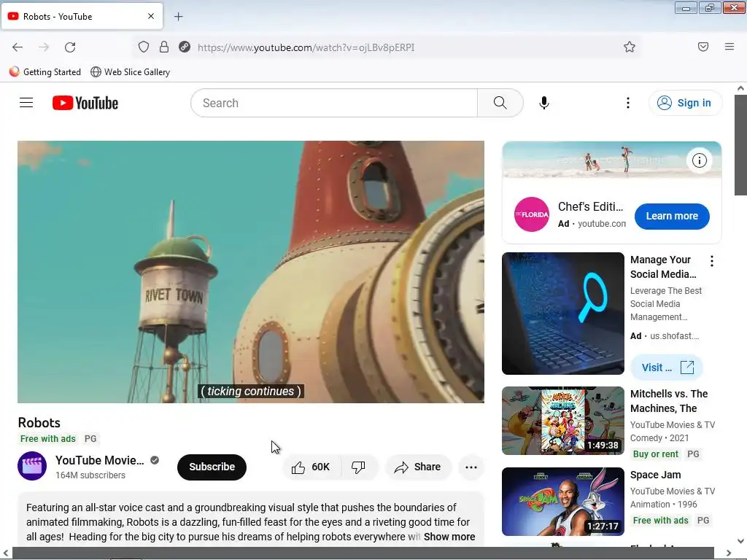The image size is (747, 560).
Task: Open Space Jam title link
Action: pos(656,475)
